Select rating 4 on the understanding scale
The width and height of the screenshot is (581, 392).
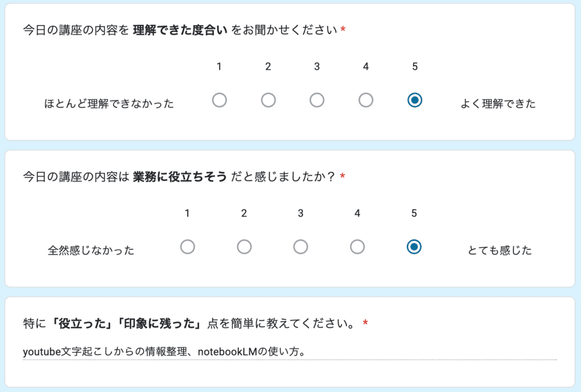[x=366, y=100]
